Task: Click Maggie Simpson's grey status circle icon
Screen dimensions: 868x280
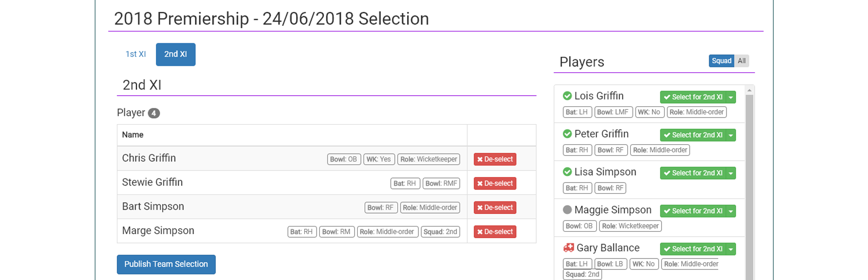Action: click(567, 210)
